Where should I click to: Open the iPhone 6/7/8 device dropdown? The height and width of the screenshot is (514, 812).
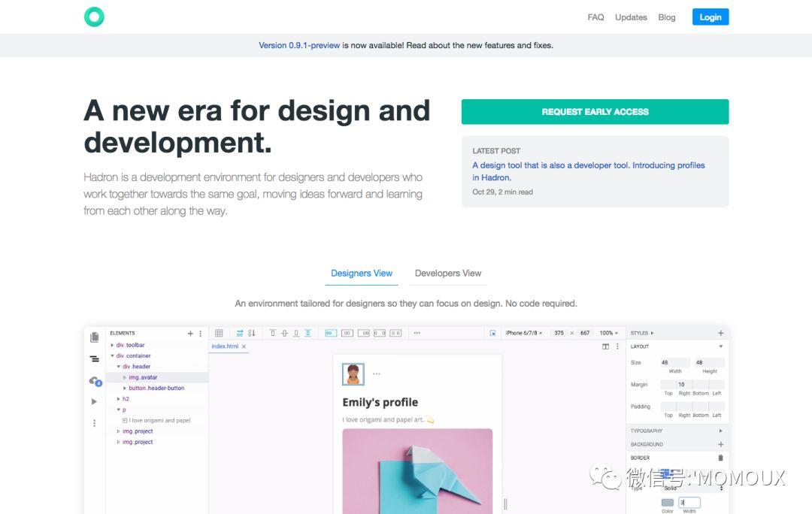coord(523,333)
